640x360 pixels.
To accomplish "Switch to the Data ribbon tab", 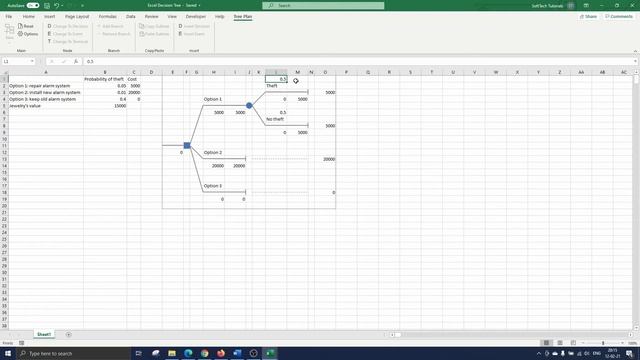I will pyautogui.click(x=131, y=16).
